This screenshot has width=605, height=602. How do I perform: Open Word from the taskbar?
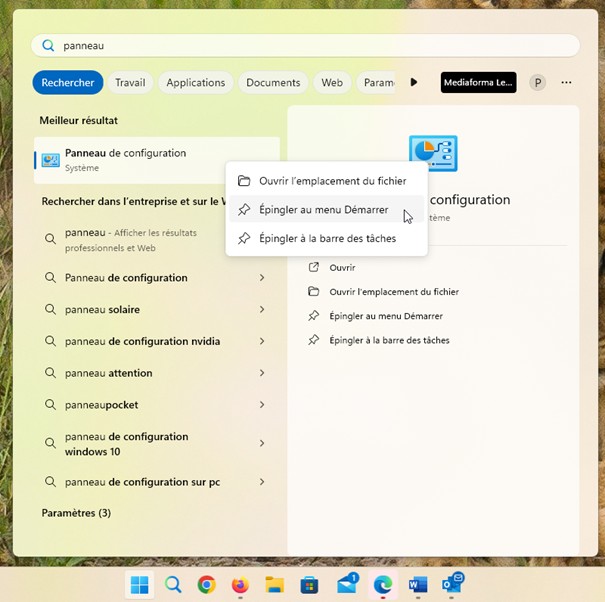point(418,585)
